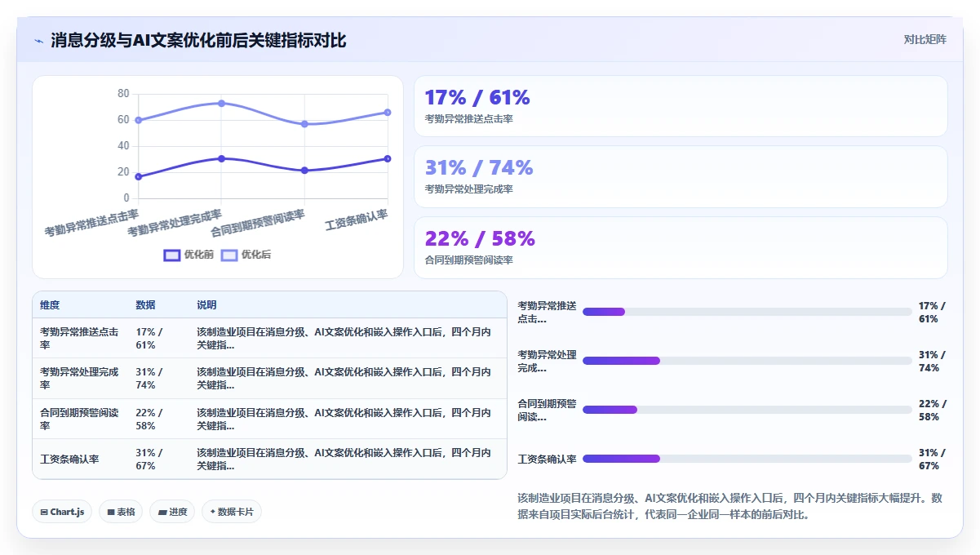Screen dimensions: 980x555
Task: Click 优化前 data point at 考勤异常处理完成率
Action: click(221, 158)
